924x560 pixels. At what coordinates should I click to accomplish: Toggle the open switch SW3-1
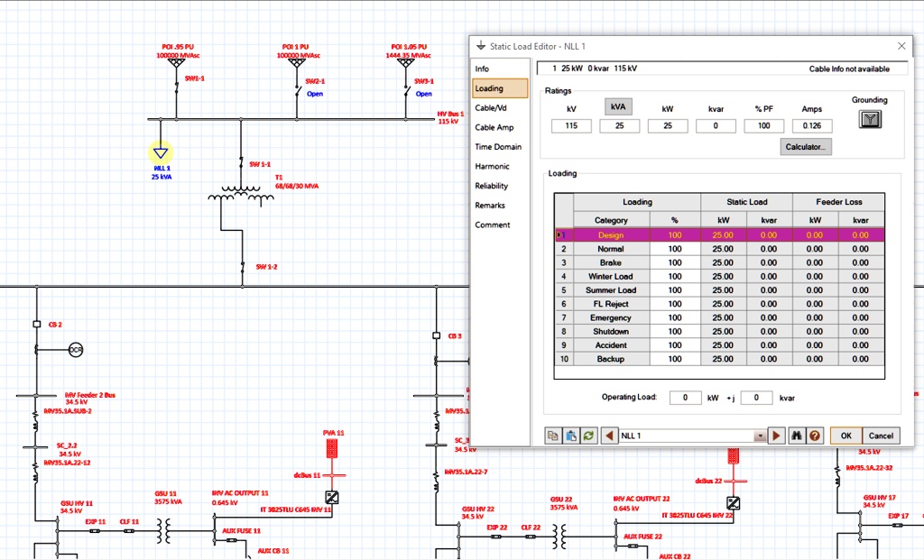[407, 90]
